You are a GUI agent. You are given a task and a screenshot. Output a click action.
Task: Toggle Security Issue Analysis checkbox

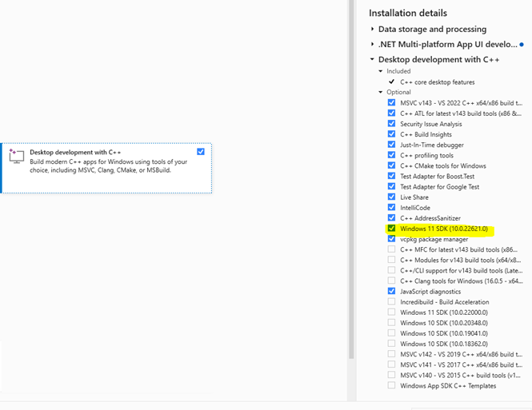[391, 123]
